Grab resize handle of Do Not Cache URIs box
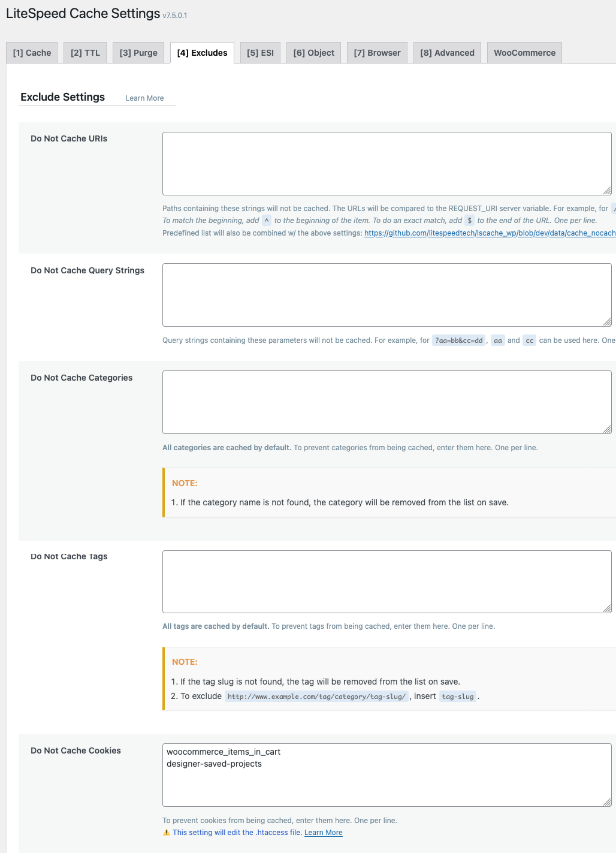The image size is (616, 853). tap(607, 191)
